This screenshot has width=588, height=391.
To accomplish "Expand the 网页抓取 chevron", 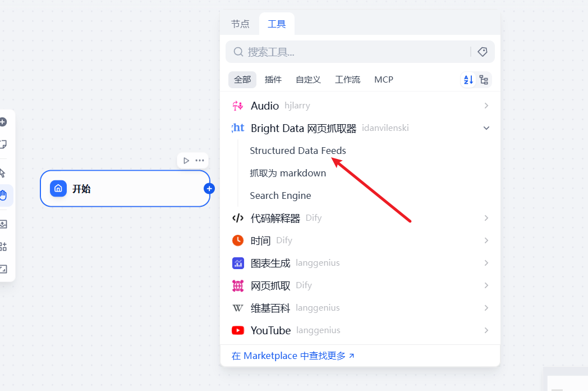I will pyautogui.click(x=486, y=285).
